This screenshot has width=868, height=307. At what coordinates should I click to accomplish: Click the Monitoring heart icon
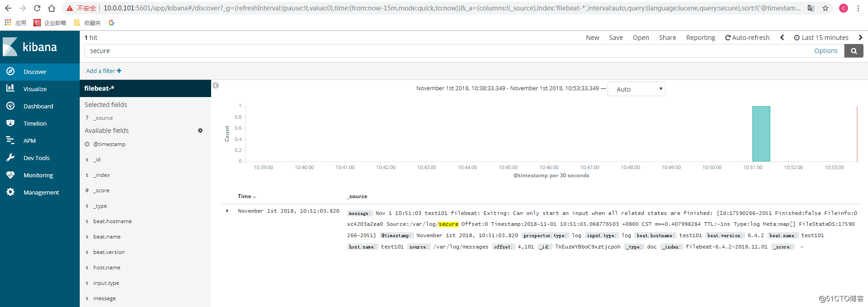pos(10,175)
